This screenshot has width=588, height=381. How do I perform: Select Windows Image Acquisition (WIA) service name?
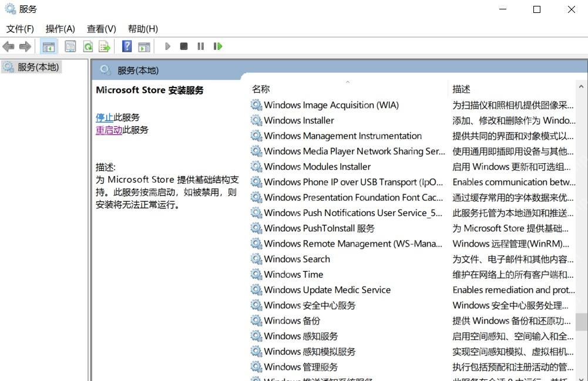[331, 105]
